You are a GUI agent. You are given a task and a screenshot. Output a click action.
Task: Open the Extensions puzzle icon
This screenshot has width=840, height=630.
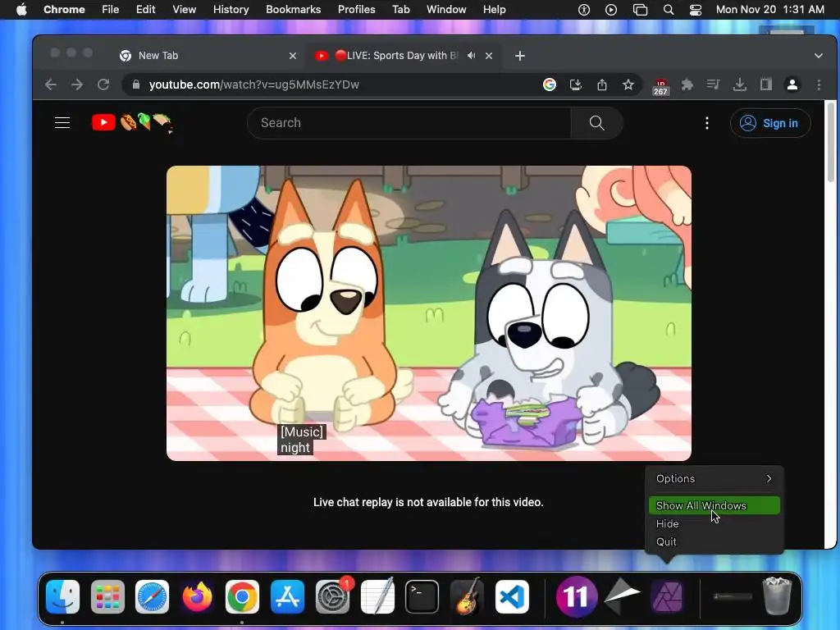pyautogui.click(x=687, y=84)
